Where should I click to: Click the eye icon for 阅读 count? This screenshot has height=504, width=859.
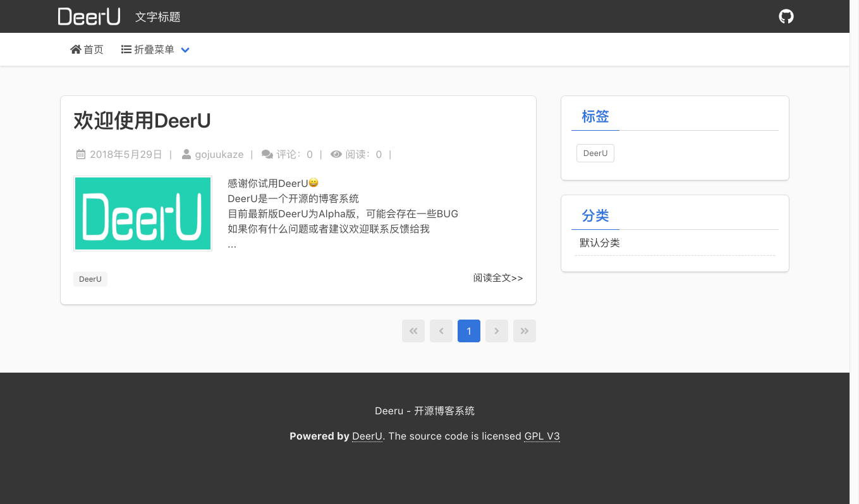pyautogui.click(x=336, y=154)
